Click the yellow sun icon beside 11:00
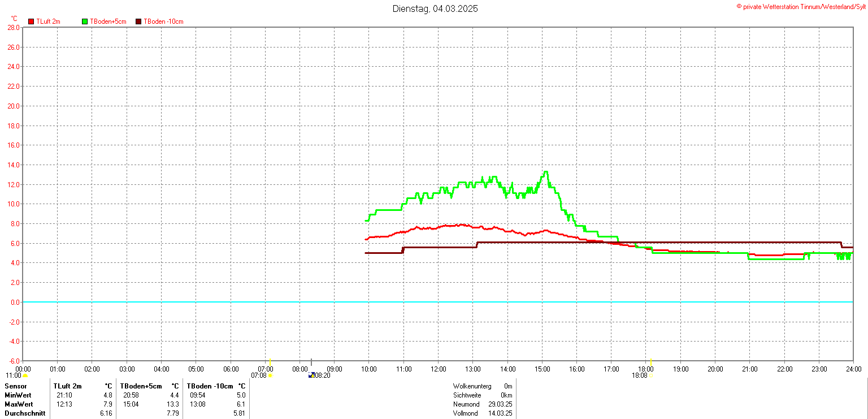The width and height of the screenshot is (868, 419). click(25, 375)
